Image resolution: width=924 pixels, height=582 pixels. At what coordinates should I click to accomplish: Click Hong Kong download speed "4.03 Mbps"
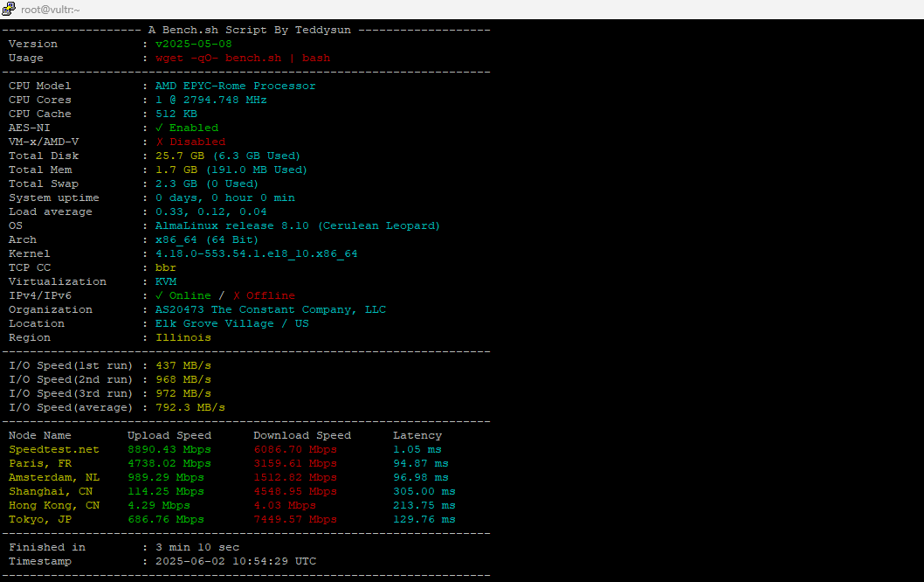coord(285,507)
